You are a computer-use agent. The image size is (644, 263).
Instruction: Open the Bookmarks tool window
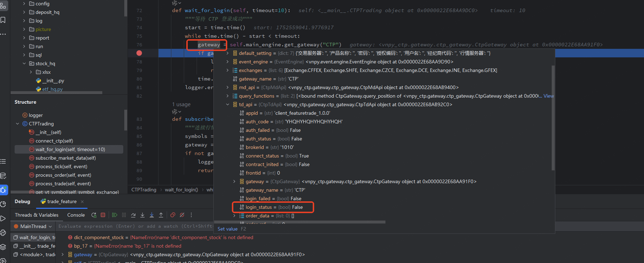[x=3, y=20]
